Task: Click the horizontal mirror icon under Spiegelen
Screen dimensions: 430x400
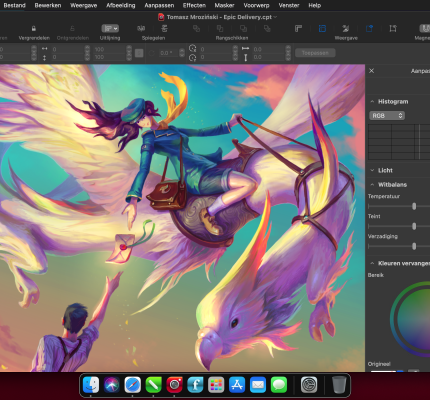Action: [x=141, y=29]
